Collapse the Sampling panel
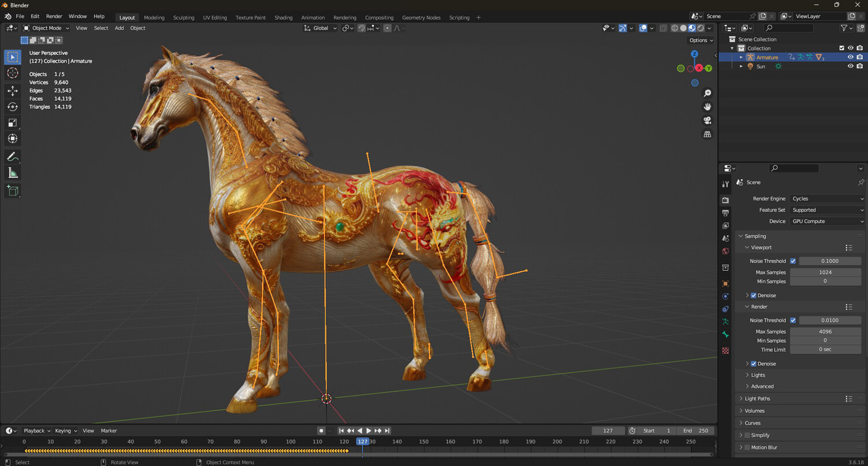 click(800, 236)
